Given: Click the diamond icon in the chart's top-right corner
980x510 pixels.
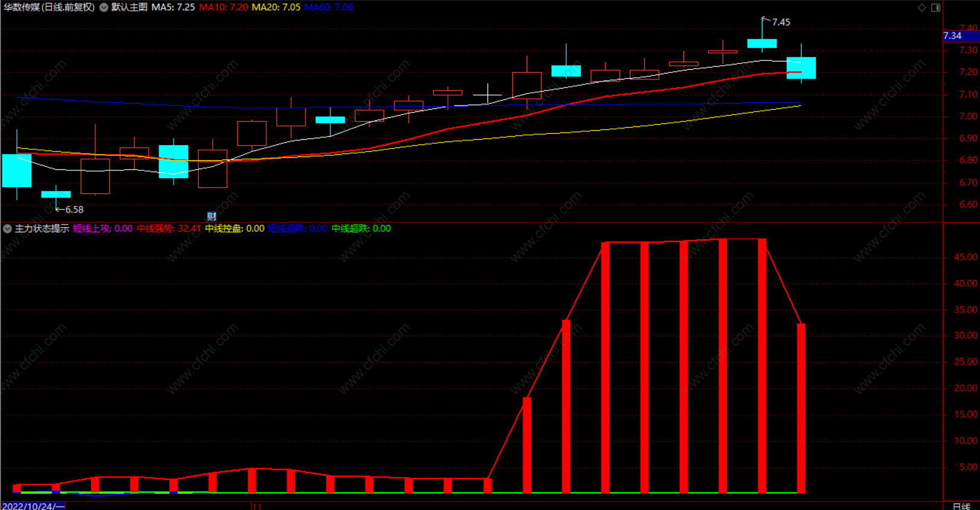Looking at the screenshot, I should coord(922,8).
